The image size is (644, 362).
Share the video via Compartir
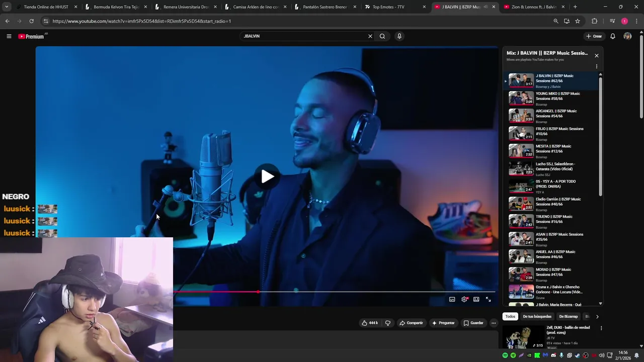coord(411,323)
